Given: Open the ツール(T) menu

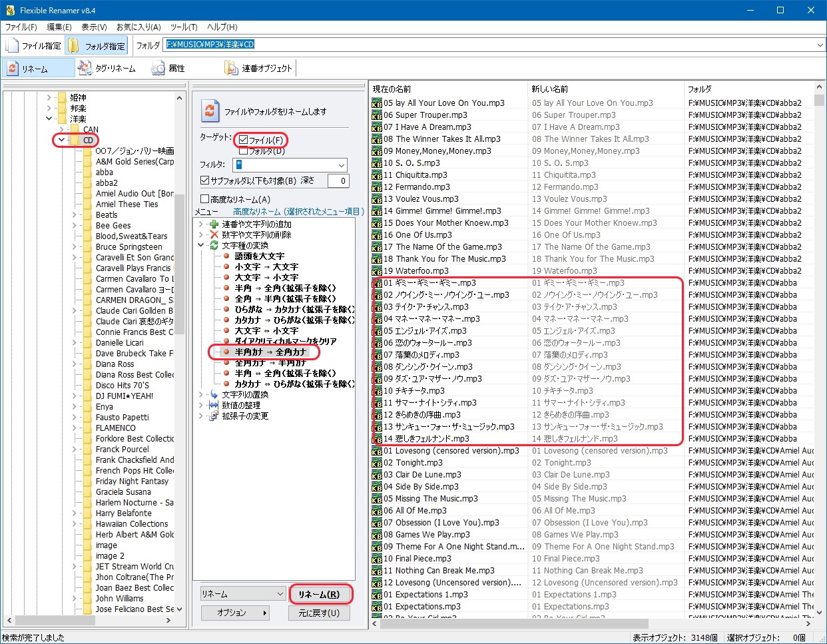Looking at the screenshot, I should [184, 27].
